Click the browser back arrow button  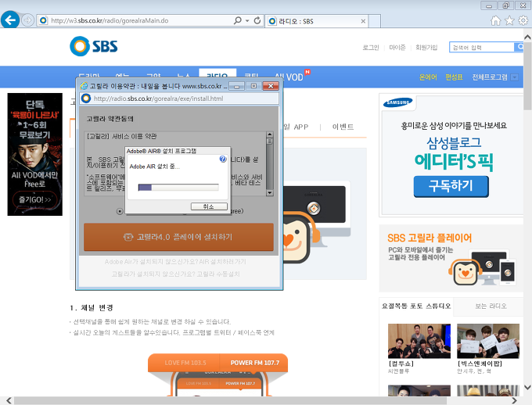pyautogui.click(x=10, y=20)
